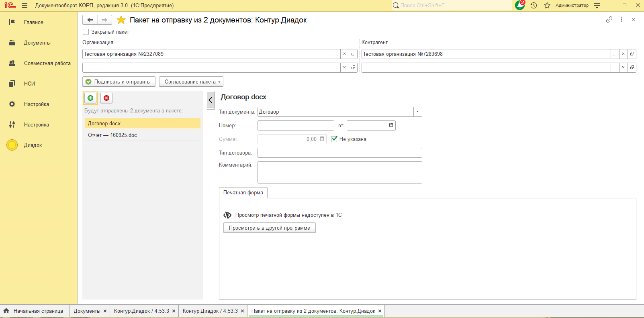Screen dimensions: 644x318
Task: Click into the Комментарий text field
Action: tap(339, 172)
